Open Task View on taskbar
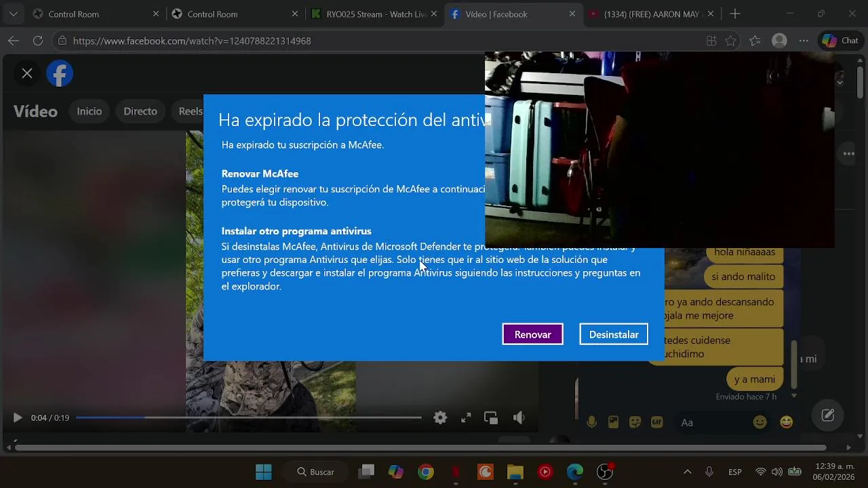The image size is (868, 488). point(367,472)
